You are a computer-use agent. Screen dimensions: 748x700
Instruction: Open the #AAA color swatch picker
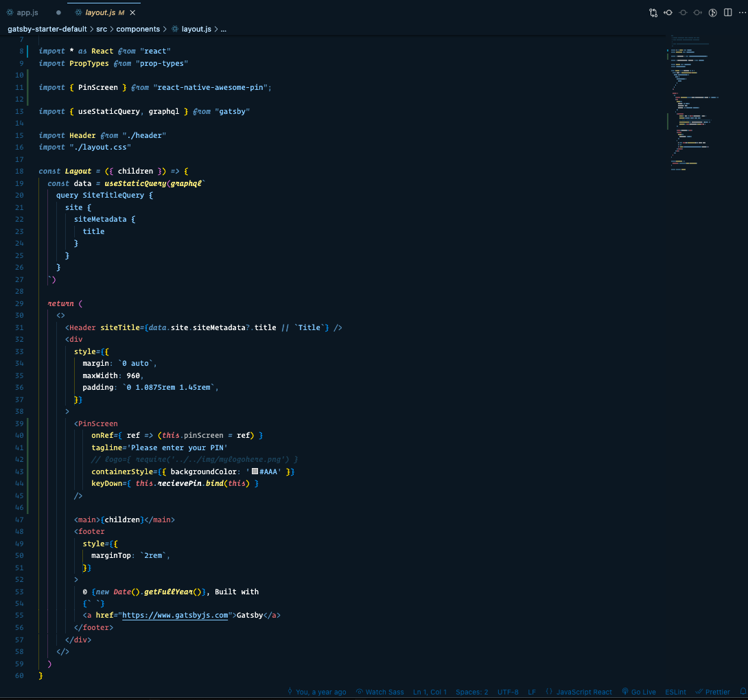tap(255, 471)
